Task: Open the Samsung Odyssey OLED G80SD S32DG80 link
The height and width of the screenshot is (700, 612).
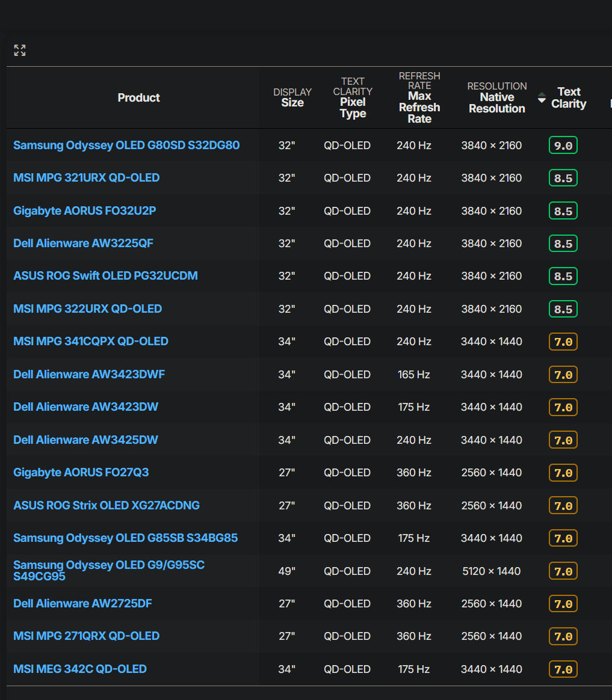Action: tap(126, 145)
